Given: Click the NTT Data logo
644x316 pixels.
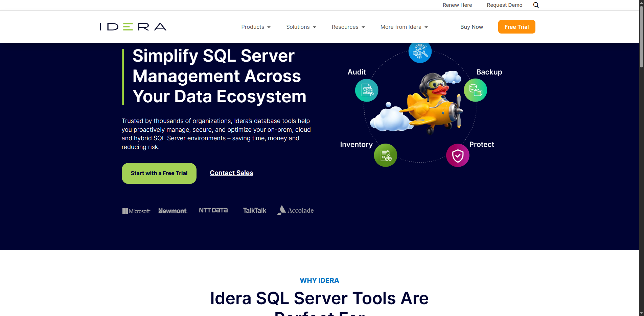Looking at the screenshot, I should click(213, 210).
